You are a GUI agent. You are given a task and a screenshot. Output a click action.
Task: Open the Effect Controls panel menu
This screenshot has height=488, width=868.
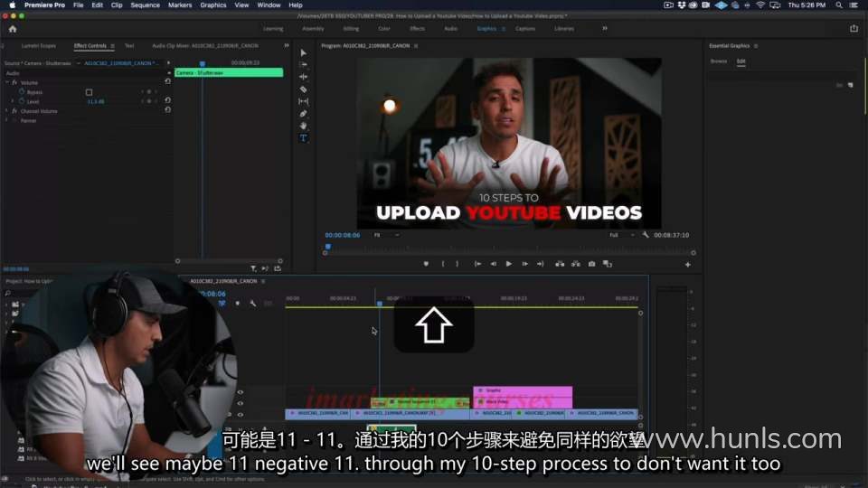click(112, 46)
